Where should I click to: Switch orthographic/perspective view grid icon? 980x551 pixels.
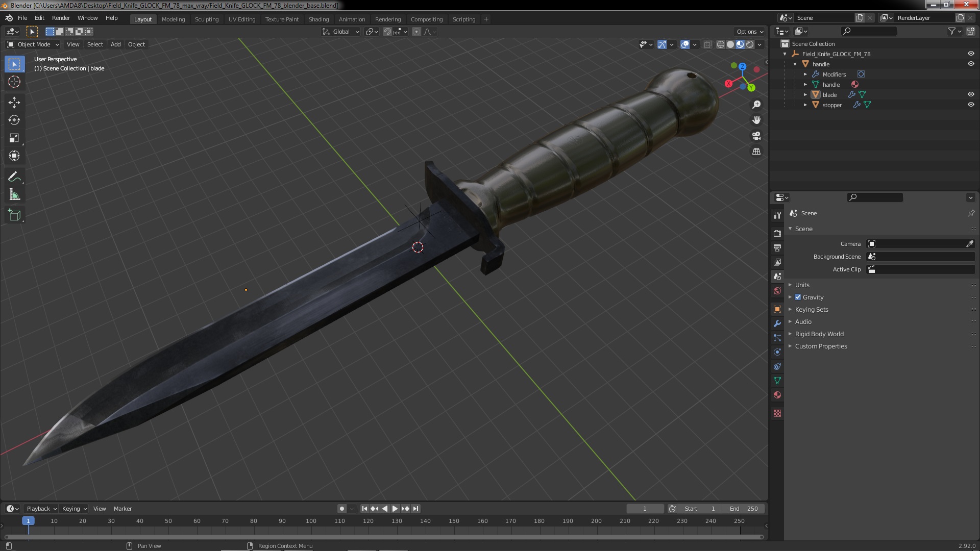pyautogui.click(x=756, y=152)
